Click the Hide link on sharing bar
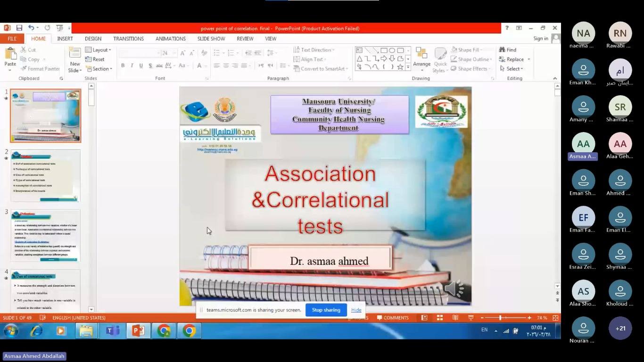The width and height of the screenshot is (644, 362). pyautogui.click(x=356, y=310)
